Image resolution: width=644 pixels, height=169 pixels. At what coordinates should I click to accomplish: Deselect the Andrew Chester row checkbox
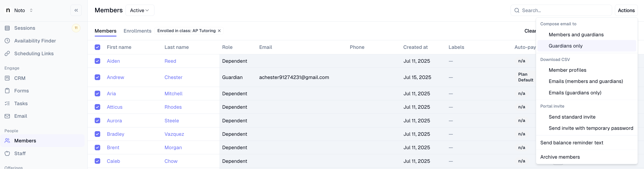pos(98,77)
